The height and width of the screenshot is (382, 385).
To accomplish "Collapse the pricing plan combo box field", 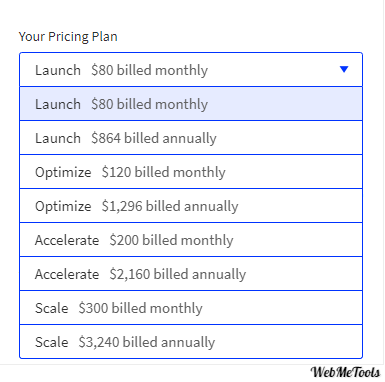I will (x=191, y=70).
